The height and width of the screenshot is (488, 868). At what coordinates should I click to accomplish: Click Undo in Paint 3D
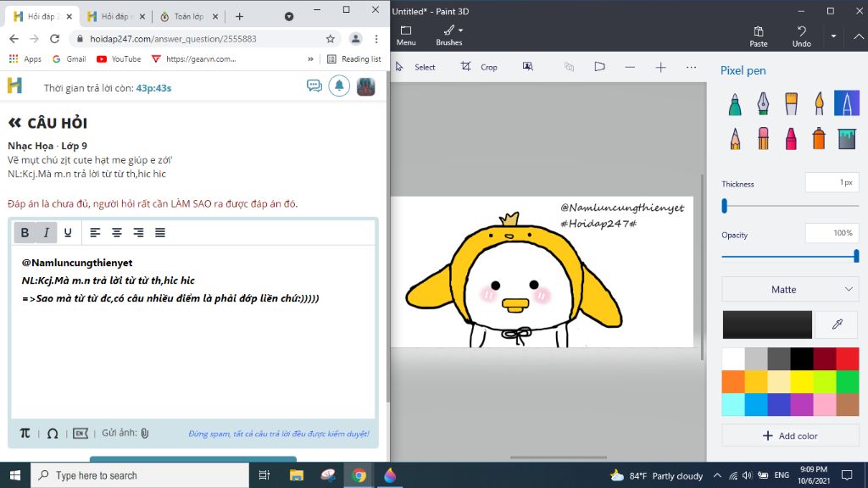pos(802,36)
